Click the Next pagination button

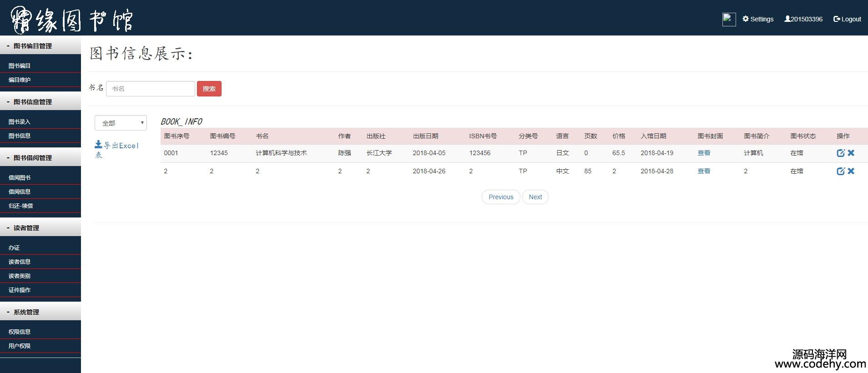(535, 197)
